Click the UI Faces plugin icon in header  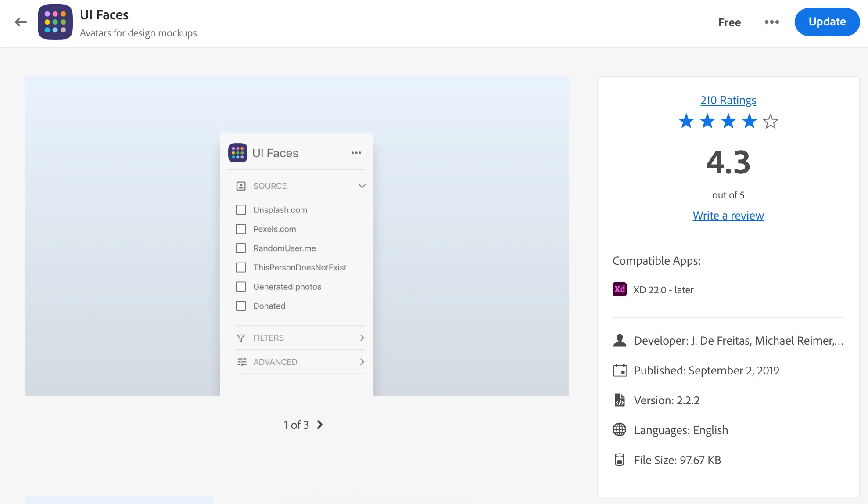tap(55, 22)
